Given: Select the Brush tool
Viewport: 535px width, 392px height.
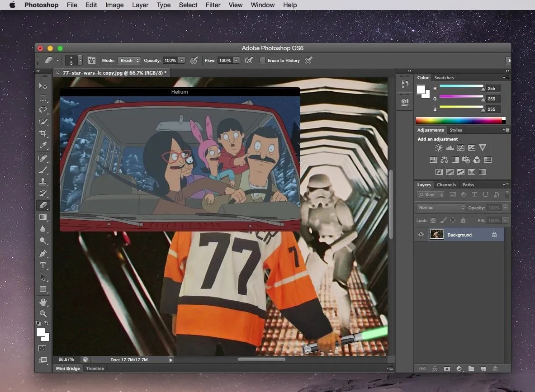Looking at the screenshot, I should (x=43, y=170).
